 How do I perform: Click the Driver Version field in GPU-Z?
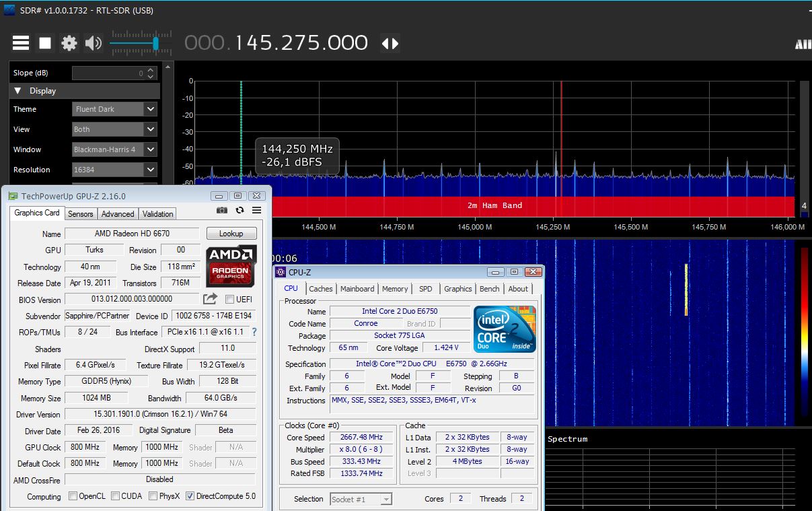point(160,414)
